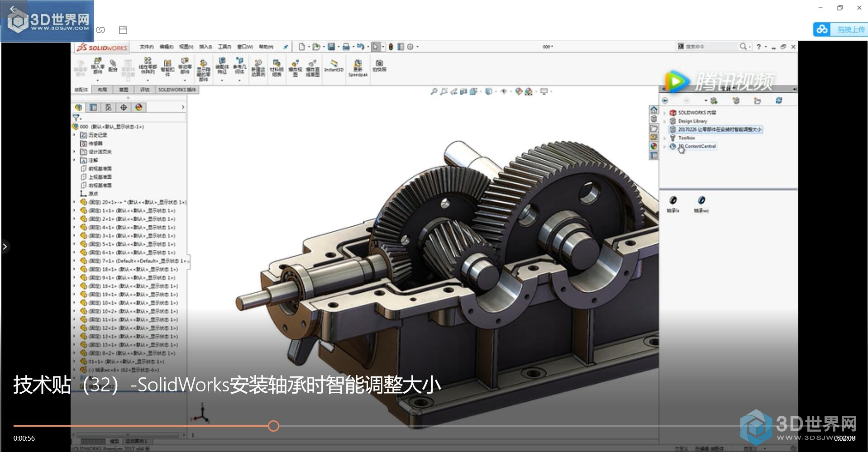Open Design Library tab in task pane
868x452 pixels.
click(x=654, y=119)
